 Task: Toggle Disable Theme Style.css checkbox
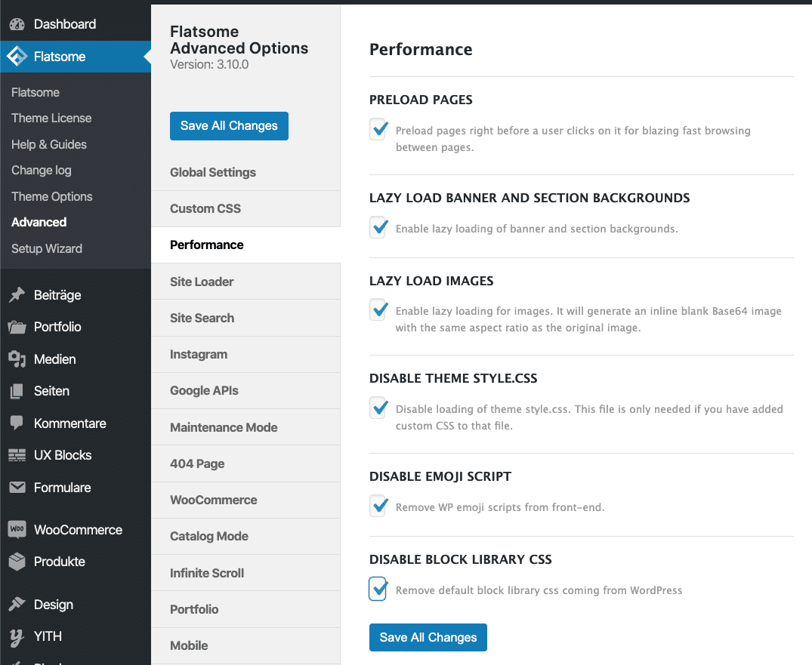click(x=378, y=408)
